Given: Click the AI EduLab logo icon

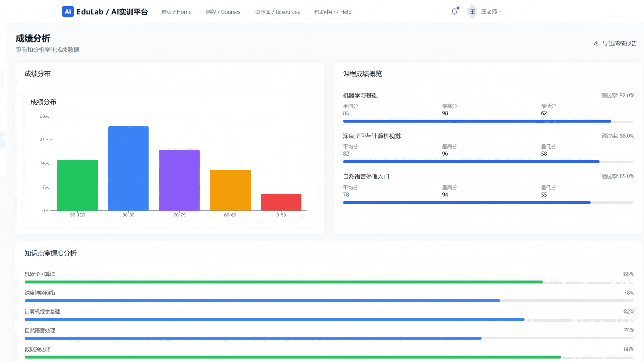Looking at the screenshot, I should point(68,12).
